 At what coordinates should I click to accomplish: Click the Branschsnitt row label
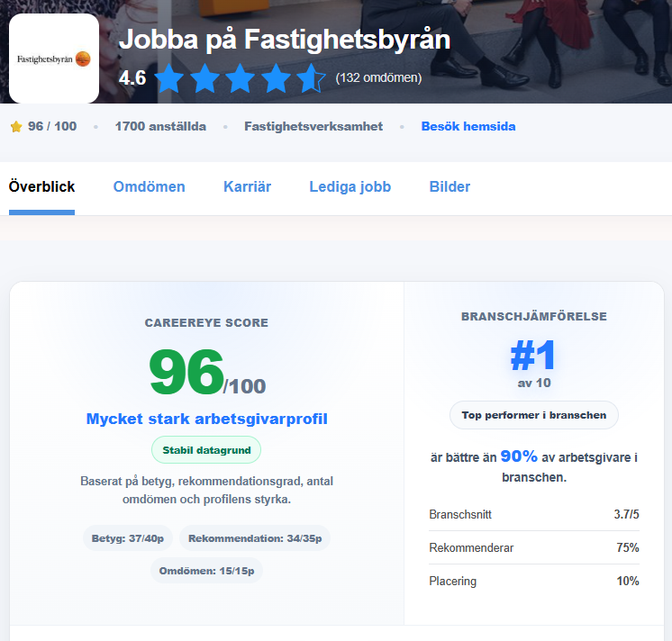(x=460, y=514)
